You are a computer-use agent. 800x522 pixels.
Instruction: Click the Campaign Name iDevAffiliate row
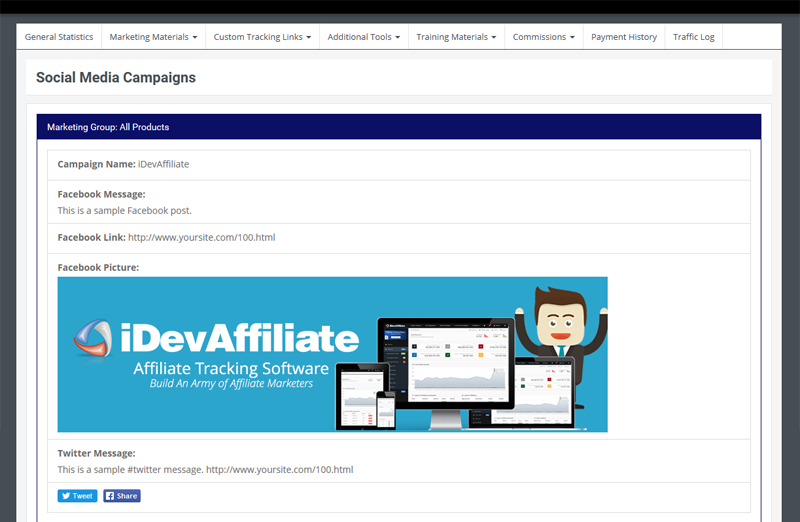(398, 165)
